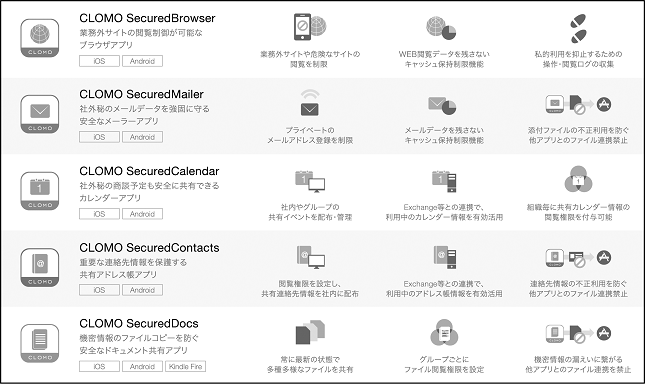Click the globe with pie chart cache icon
Viewport: 645px width, 384px height.
point(441,28)
